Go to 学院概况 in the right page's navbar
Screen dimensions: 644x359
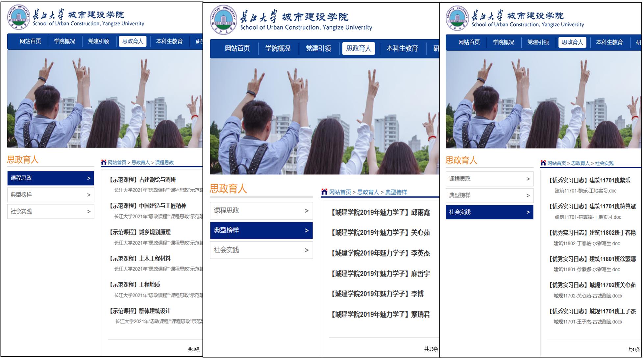[x=503, y=42]
